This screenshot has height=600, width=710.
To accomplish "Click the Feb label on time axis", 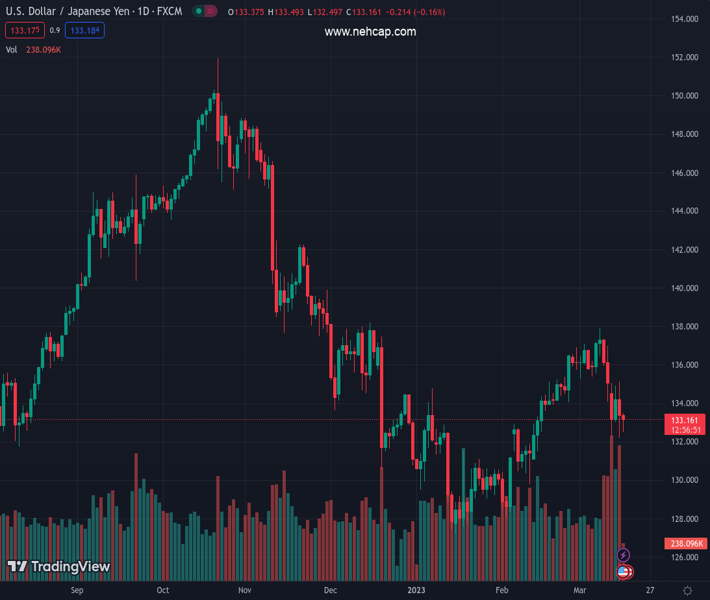I will pyautogui.click(x=502, y=591).
